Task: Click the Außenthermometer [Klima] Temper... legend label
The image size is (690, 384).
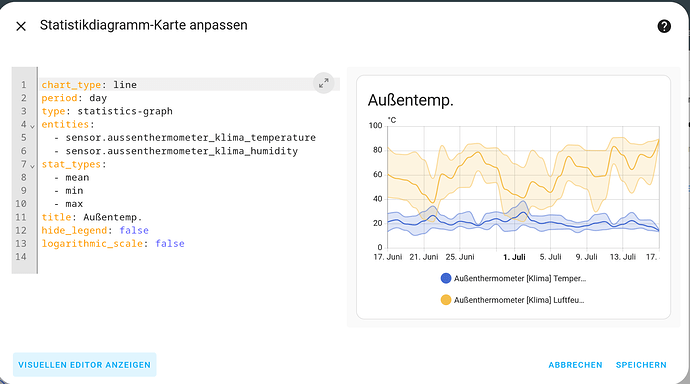Action: 520,278
